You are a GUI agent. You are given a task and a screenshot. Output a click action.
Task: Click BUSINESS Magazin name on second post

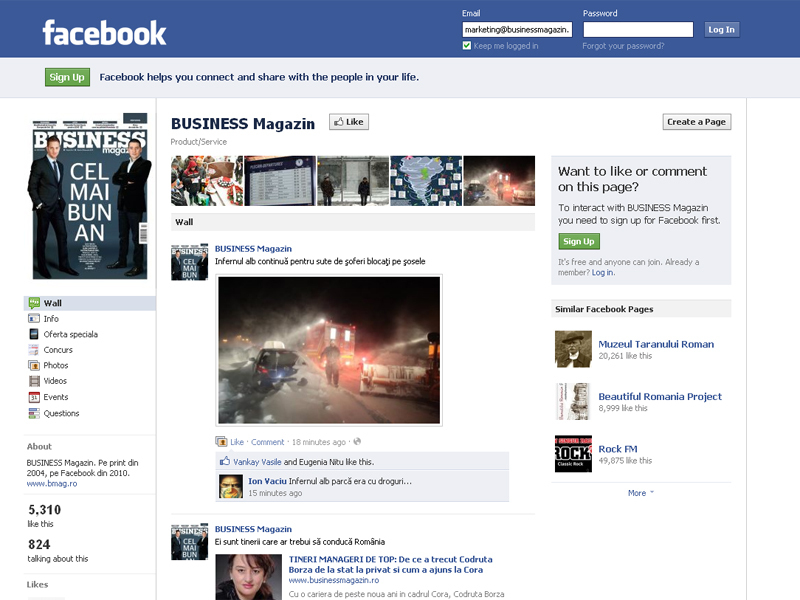254,529
